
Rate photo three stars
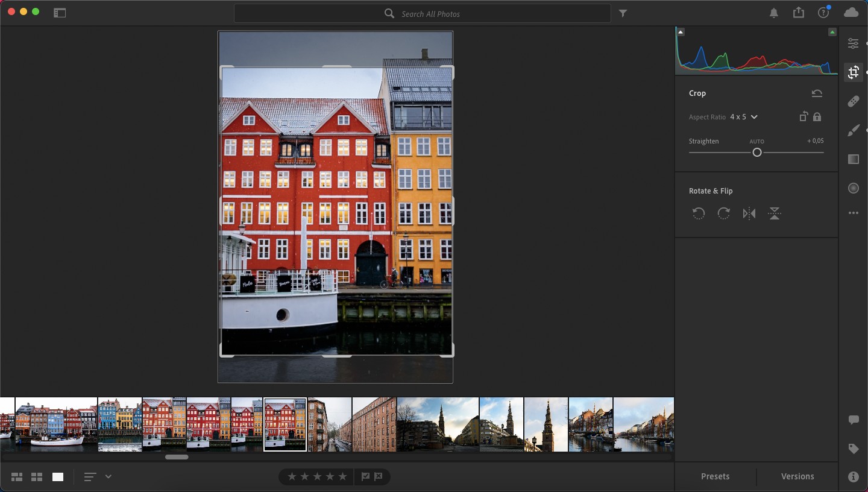point(317,476)
